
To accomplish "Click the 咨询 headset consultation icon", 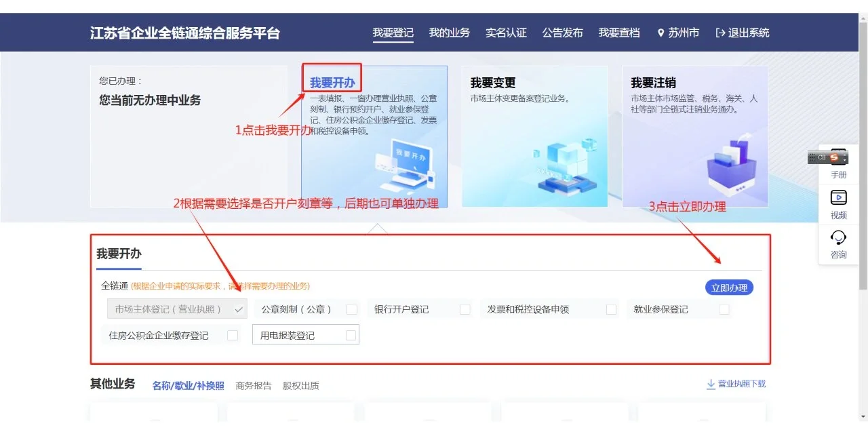I will [838, 237].
